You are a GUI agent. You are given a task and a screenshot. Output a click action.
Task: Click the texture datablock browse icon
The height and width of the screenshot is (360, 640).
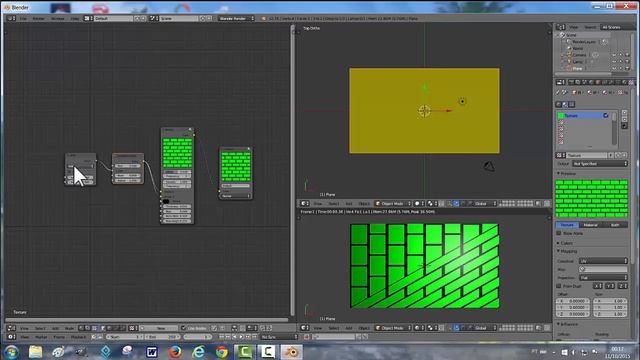(x=560, y=156)
